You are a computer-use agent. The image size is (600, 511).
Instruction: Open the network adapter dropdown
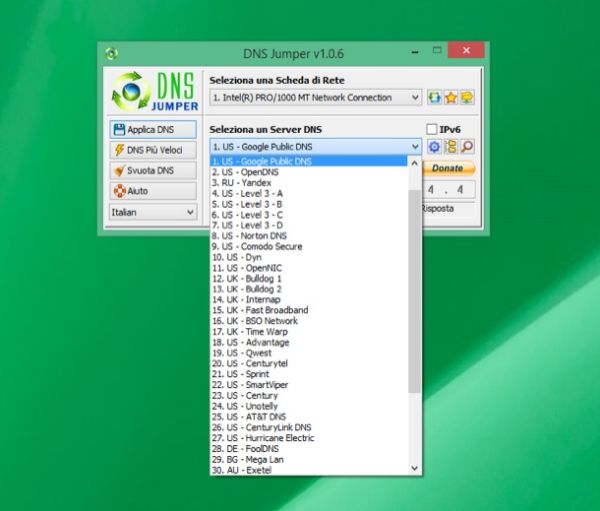[x=315, y=98]
